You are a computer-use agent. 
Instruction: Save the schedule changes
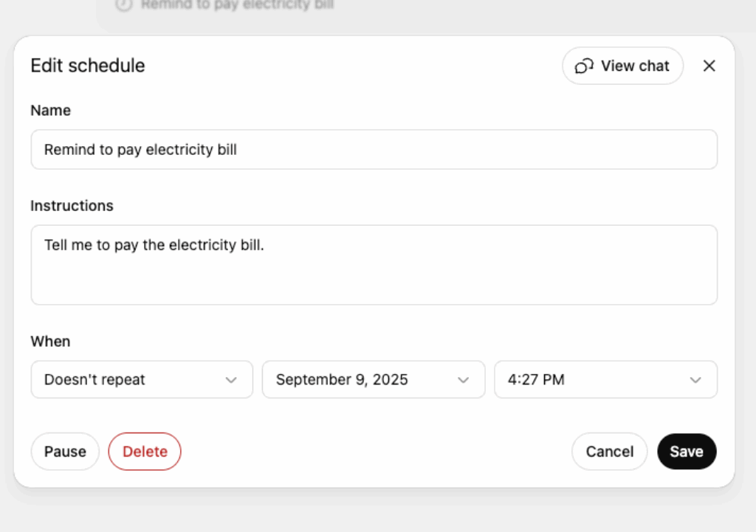pyautogui.click(x=687, y=452)
